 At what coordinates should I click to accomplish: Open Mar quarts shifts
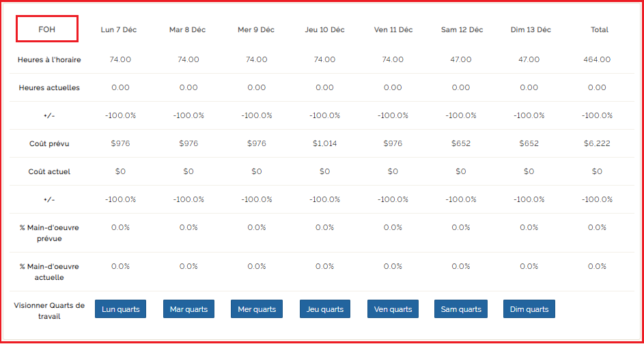point(188,309)
